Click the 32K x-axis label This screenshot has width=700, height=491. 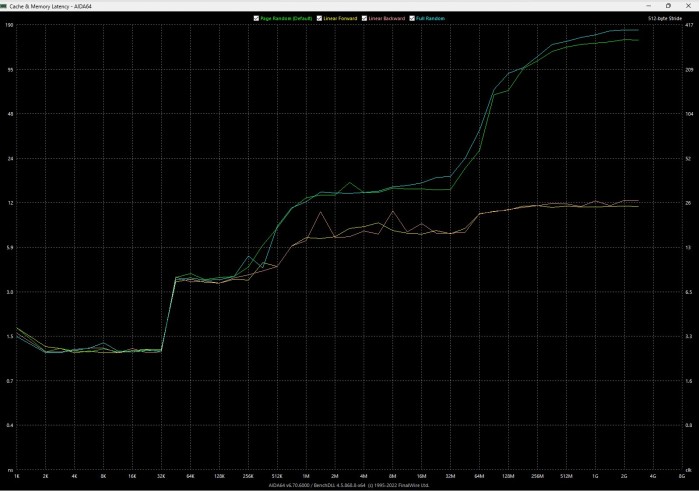(x=161, y=476)
